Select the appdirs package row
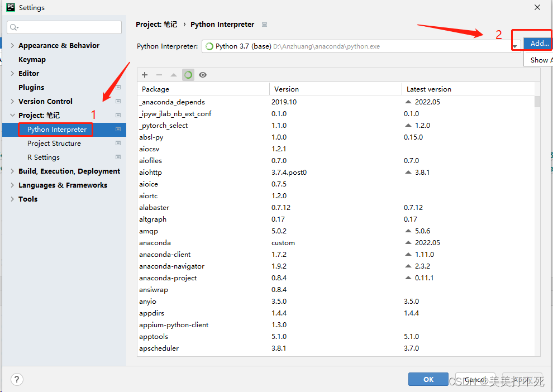 (336, 313)
